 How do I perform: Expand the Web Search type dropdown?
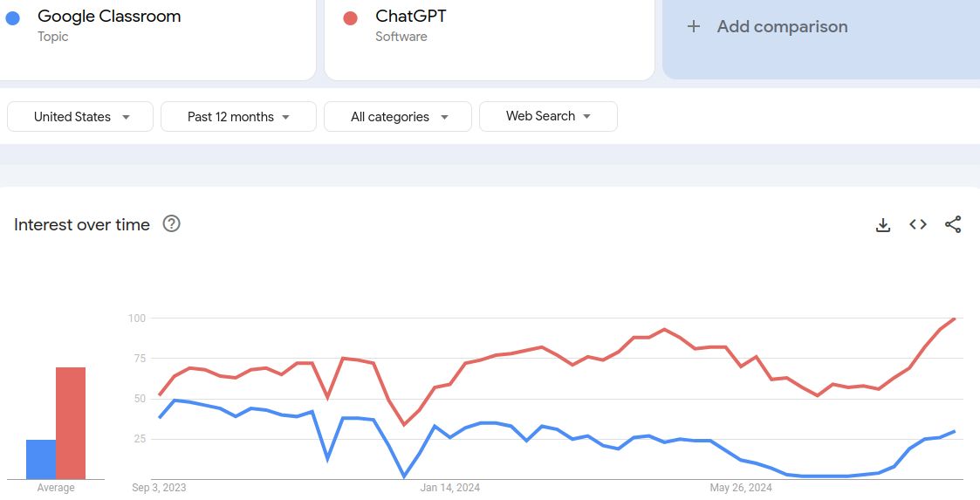548,116
